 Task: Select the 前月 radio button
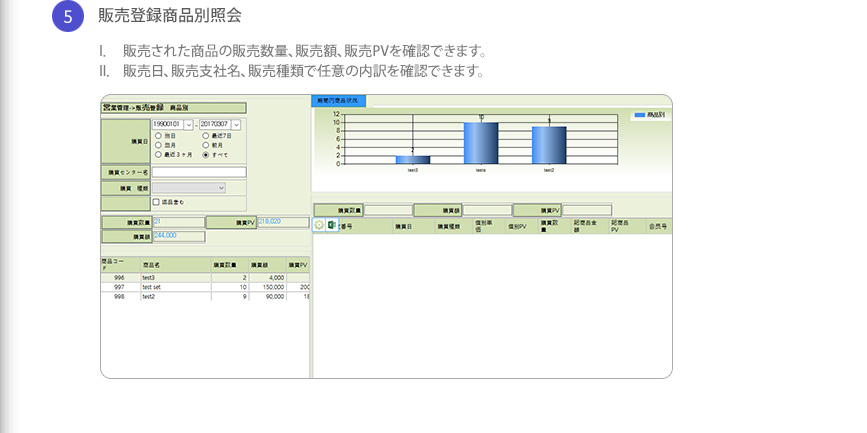pyautogui.click(x=206, y=145)
